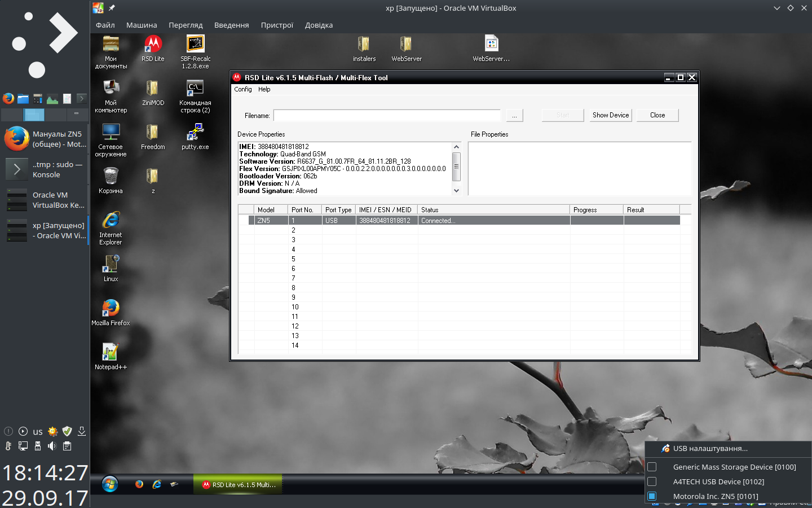Open WebServer folder icon
Viewport: 812px width, 508px height.
click(x=406, y=49)
